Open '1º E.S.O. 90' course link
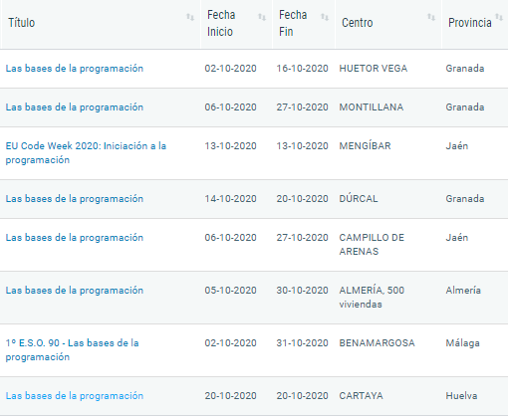This screenshot has width=508, height=420. click(72, 350)
